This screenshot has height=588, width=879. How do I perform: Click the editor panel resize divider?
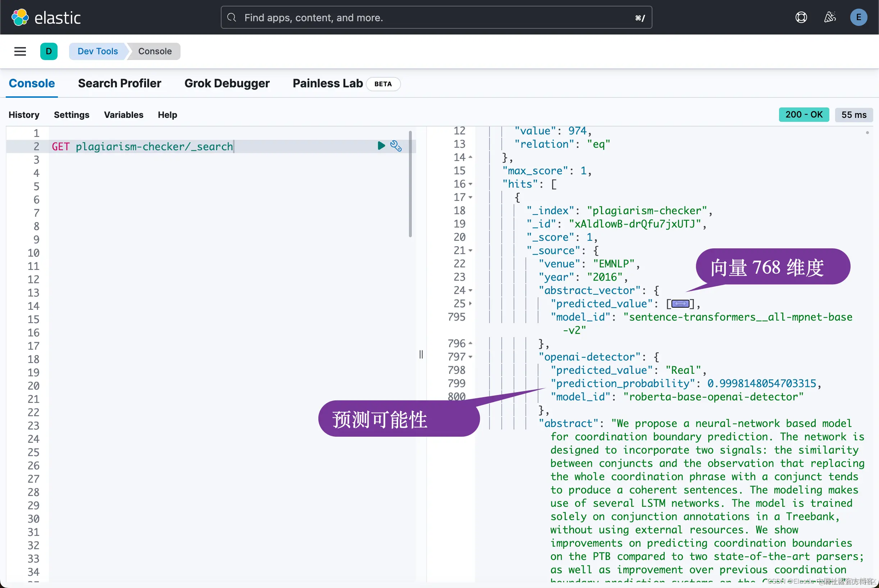coord(421,354)
